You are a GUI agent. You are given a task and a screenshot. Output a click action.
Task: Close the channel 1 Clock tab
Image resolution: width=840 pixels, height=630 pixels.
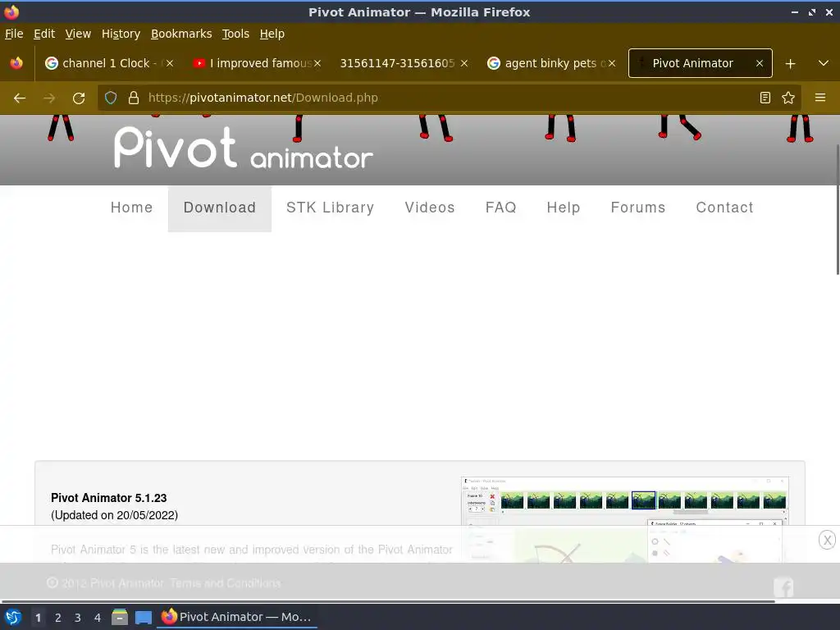click(170, 63)
